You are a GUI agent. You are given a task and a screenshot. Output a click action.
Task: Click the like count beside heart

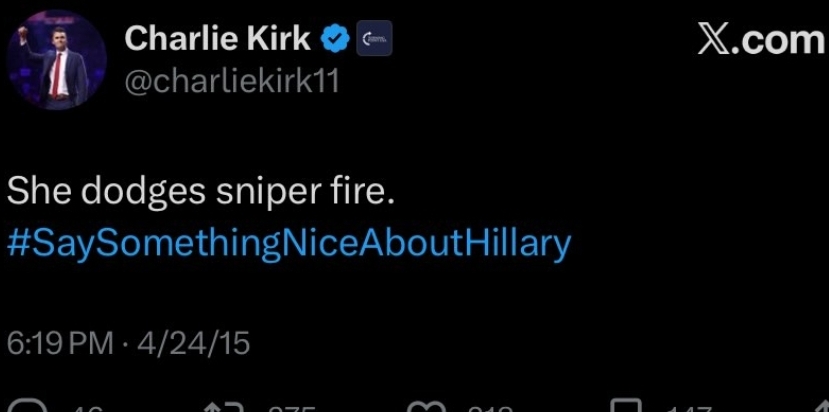(x=490, y=408)
